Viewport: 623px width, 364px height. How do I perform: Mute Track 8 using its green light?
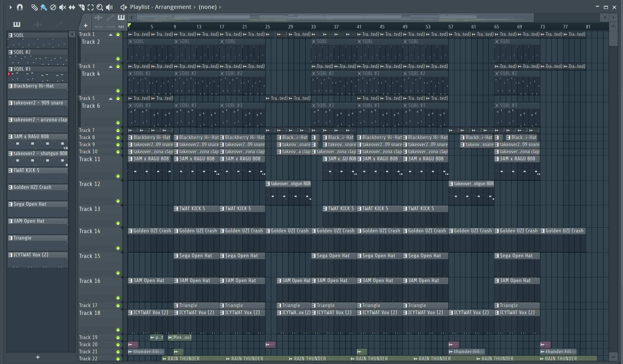click(x=118, y=138)
